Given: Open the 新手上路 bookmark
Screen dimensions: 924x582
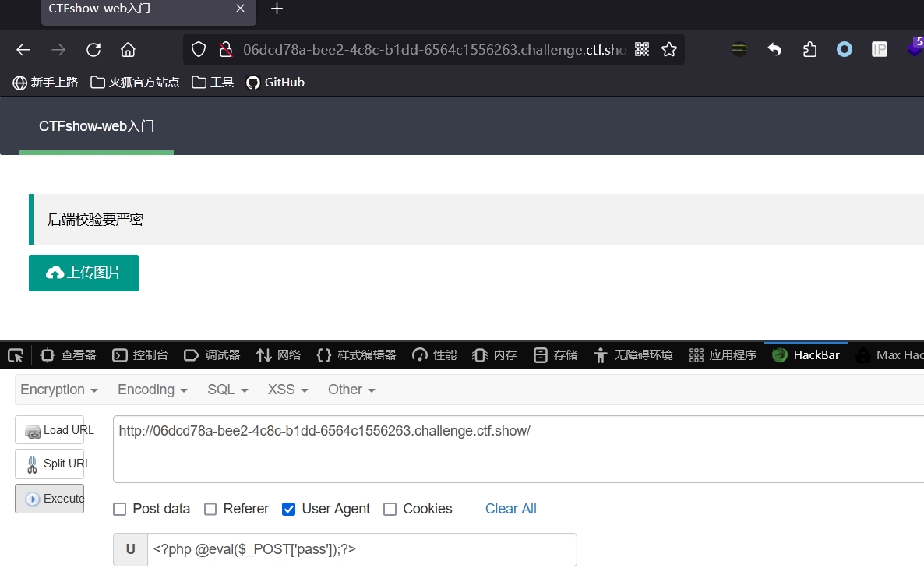Looking at the screenshot, I should (45, 83).
